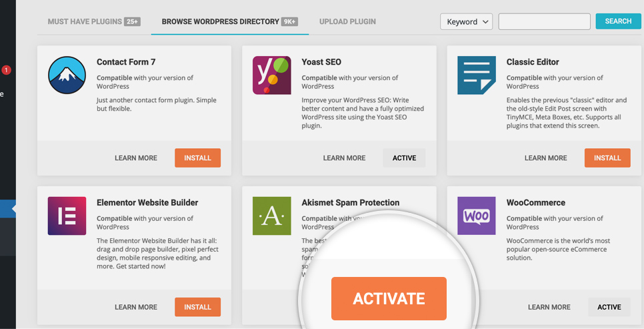Click the red notification badge in sidebar
This screenshot has width=644, height=329.
tap(6, 70)
